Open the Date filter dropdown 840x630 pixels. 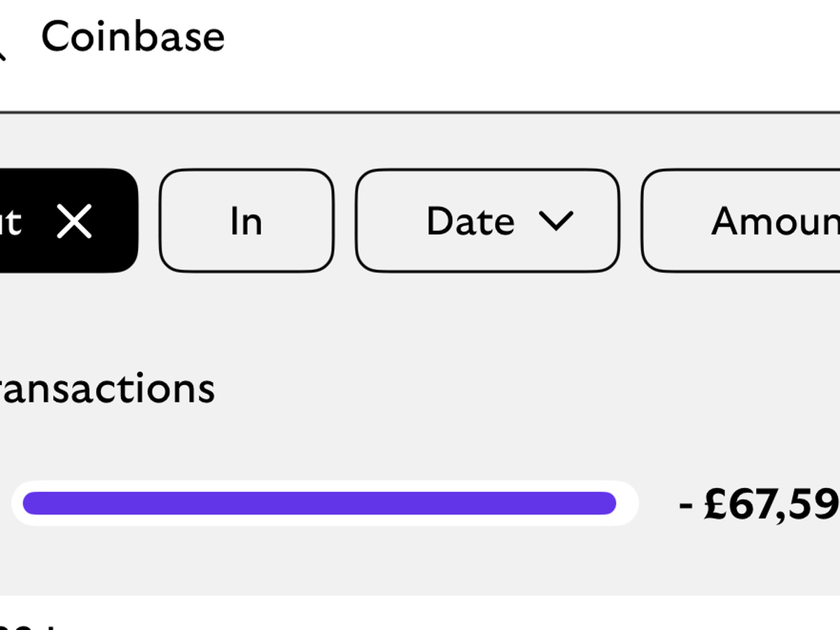click(487, 221)
